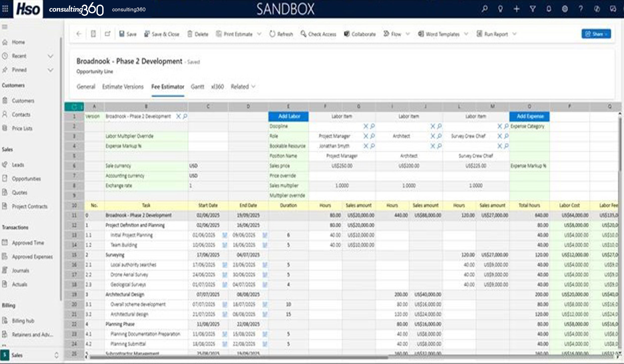624x364 pixels.
Task: Switch to the General tab
Action: (86, 87)
